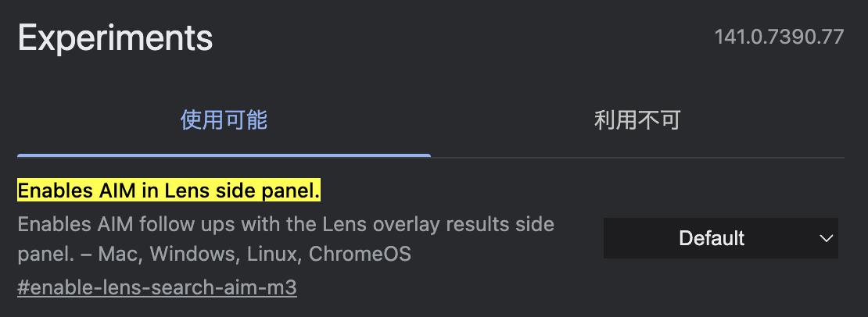The width and height of the screenshot is (868, 317).
Task: Switch to the 使用可能 tab
Action: (x=224, y=120)
